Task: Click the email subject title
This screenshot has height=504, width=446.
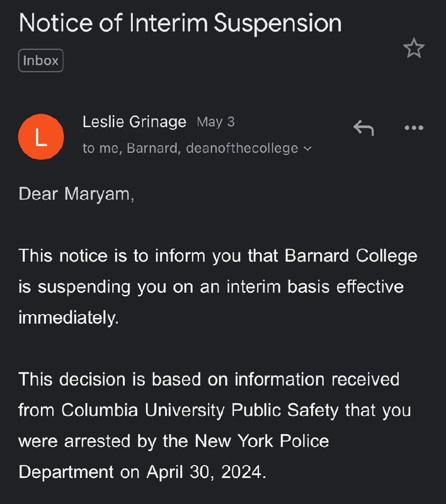Action: (x=180, y=23)
